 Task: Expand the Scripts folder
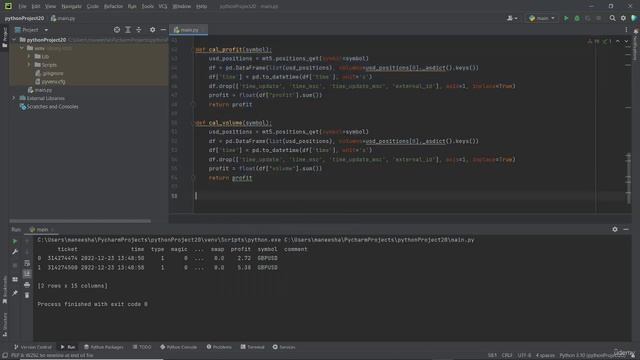[x=29, y=65]
